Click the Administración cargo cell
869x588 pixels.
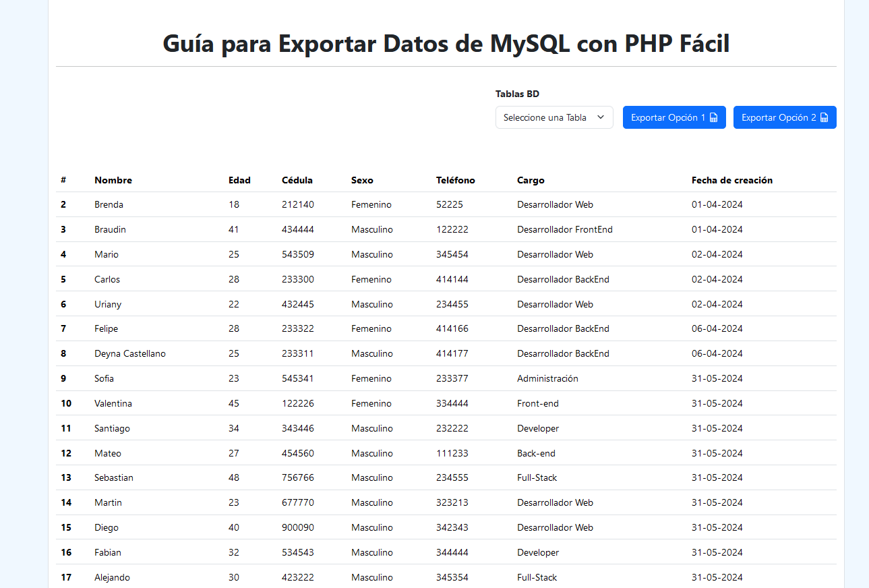coord(547,378)
